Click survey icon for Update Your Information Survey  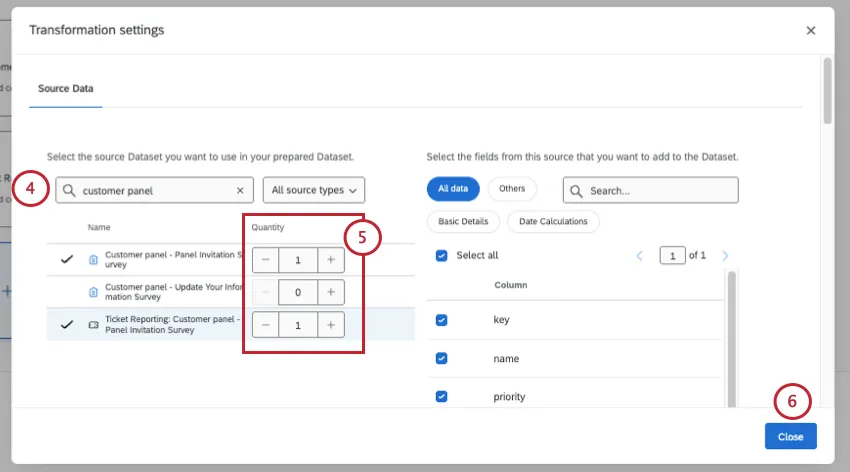(93, 293)
